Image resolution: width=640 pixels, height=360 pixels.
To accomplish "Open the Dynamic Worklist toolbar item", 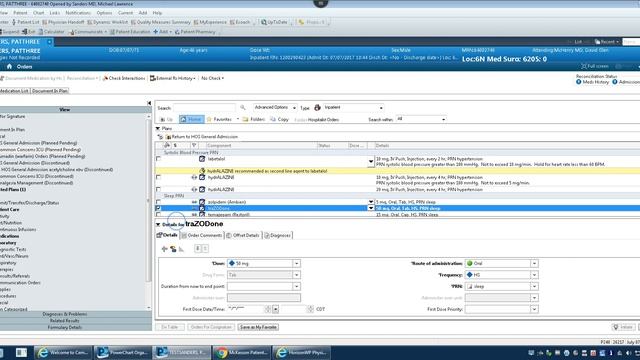I will (x=107, y=22).
